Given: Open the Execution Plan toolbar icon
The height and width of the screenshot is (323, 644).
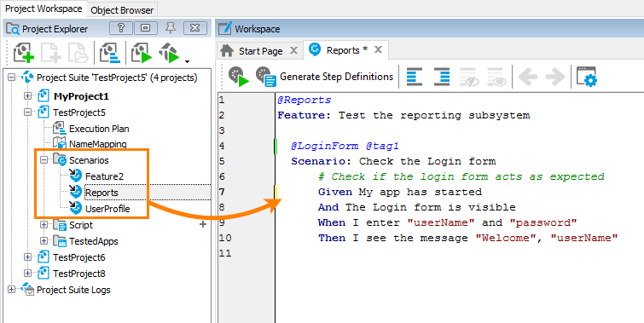Looking at the screenshot, I should (x=110, y=54).
